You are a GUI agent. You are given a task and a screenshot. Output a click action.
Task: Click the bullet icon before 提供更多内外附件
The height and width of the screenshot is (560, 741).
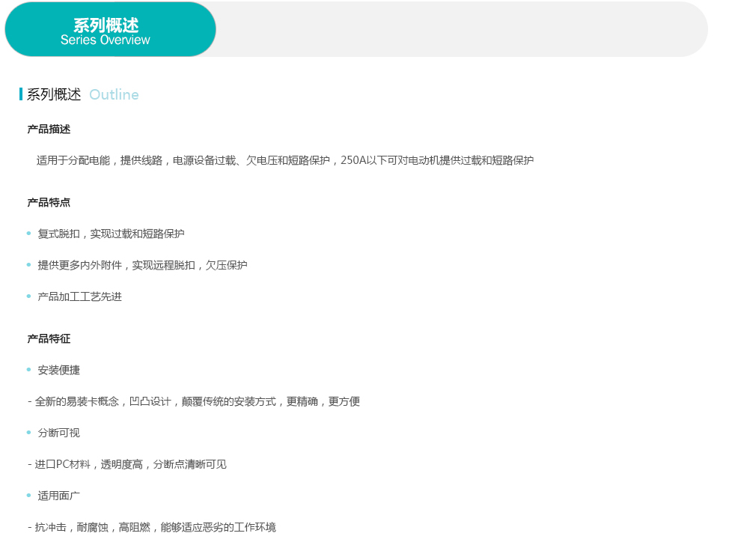tap(29, 264)
